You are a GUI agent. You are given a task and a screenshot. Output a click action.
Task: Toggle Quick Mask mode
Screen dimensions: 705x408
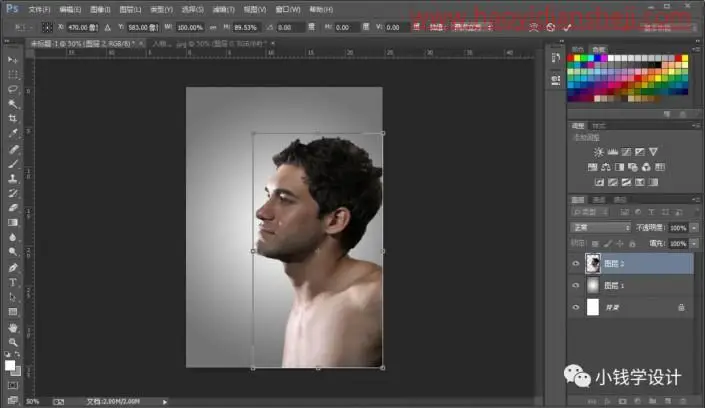coord(13,386)
